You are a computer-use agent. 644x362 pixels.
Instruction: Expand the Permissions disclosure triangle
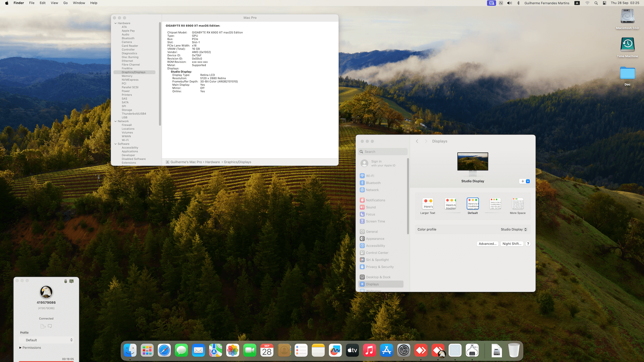click(x=20, y=348)
